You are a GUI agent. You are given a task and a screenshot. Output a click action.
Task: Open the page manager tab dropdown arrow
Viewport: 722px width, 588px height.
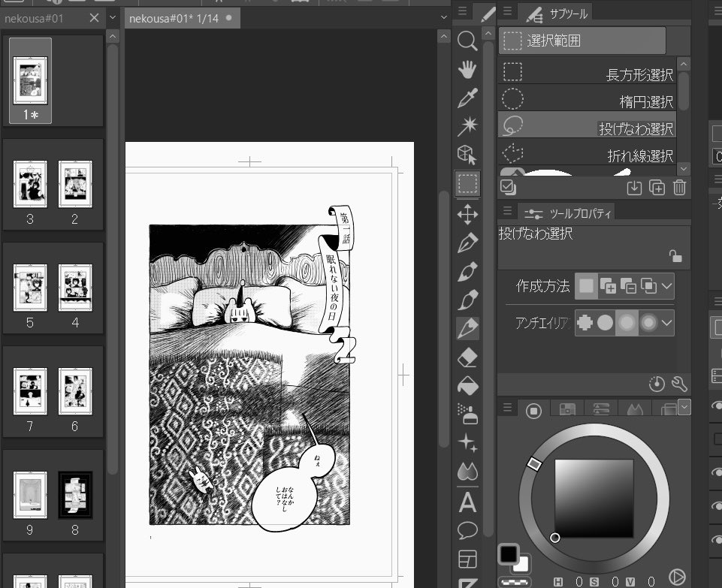(x=113, y=18)
